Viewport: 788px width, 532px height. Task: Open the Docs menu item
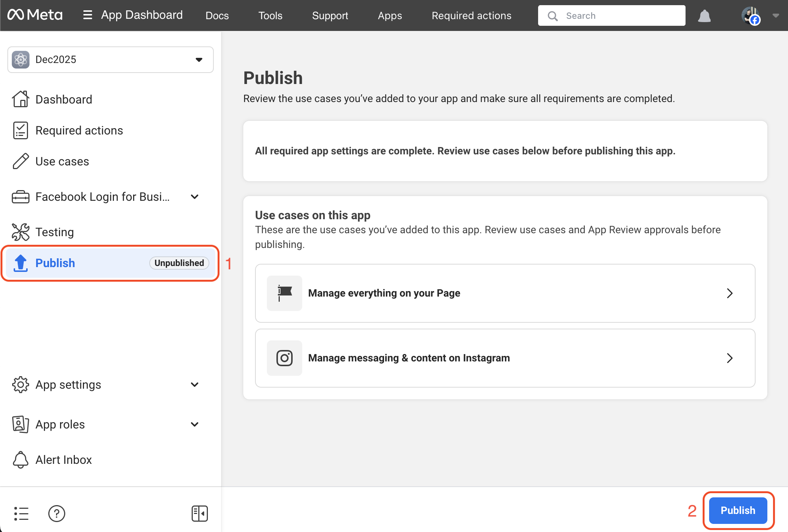pos(217,15)
